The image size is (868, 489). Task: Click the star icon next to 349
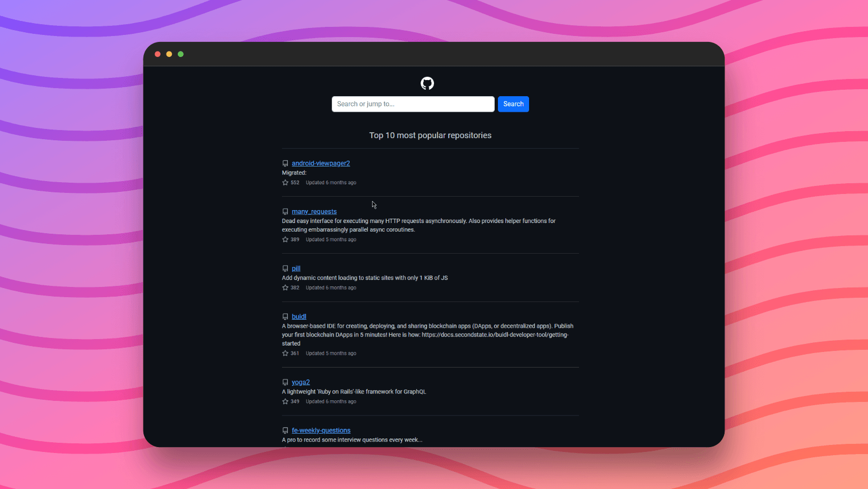coord(285,401)
